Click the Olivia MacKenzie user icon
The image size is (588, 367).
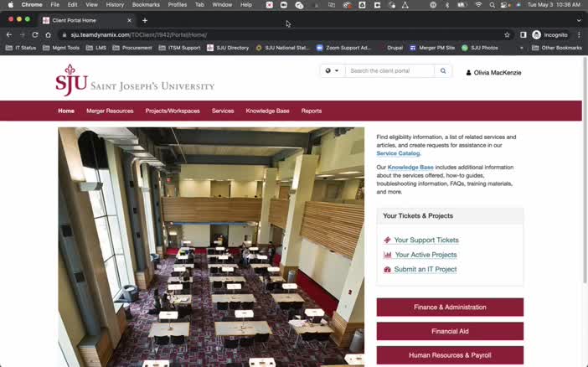coord(468,73)
